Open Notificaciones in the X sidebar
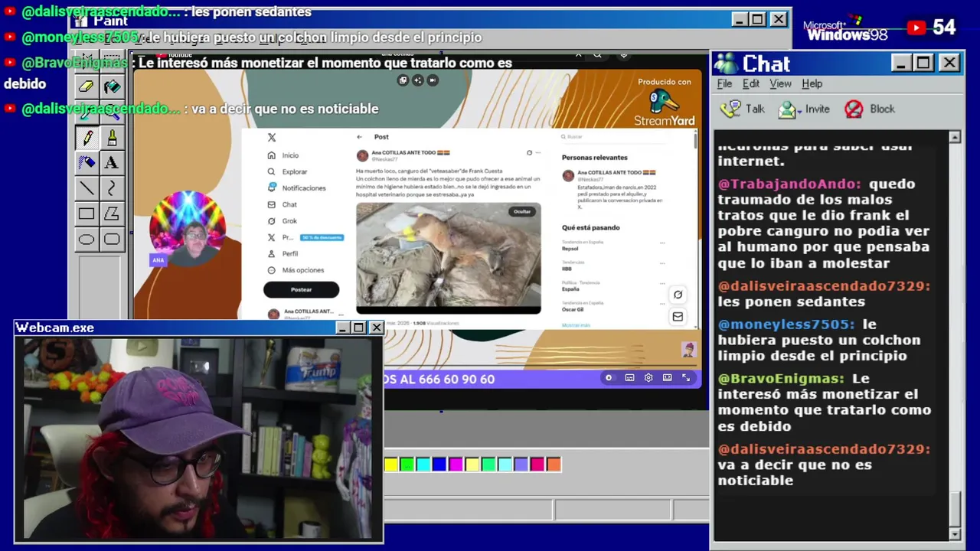 [x=296, y=187]
